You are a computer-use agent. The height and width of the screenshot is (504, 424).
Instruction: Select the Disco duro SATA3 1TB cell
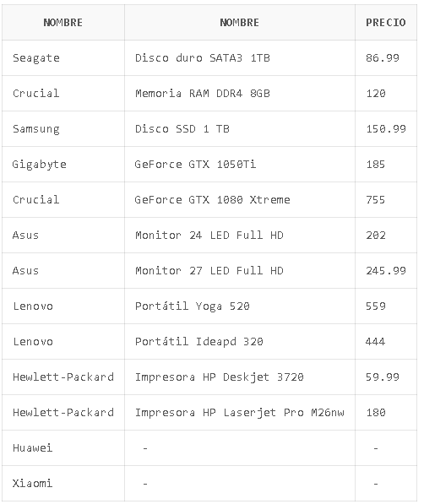pyautogui.click(x=240, y=58)
